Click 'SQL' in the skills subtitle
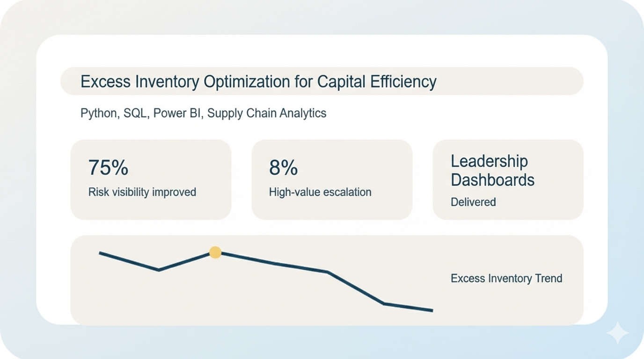The width and height of the screenshot is (644, 359). click(135, 113)
